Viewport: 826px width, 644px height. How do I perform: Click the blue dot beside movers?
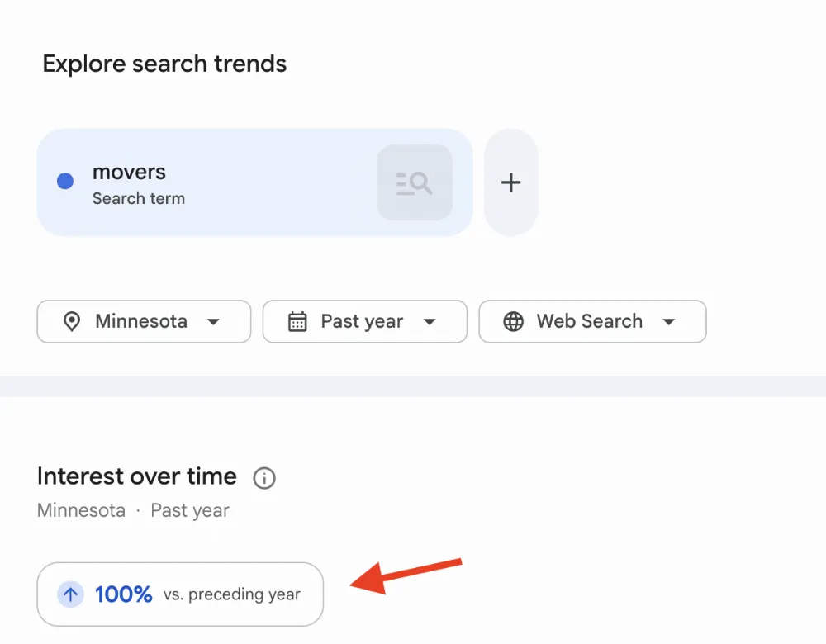tap(65, 181)
